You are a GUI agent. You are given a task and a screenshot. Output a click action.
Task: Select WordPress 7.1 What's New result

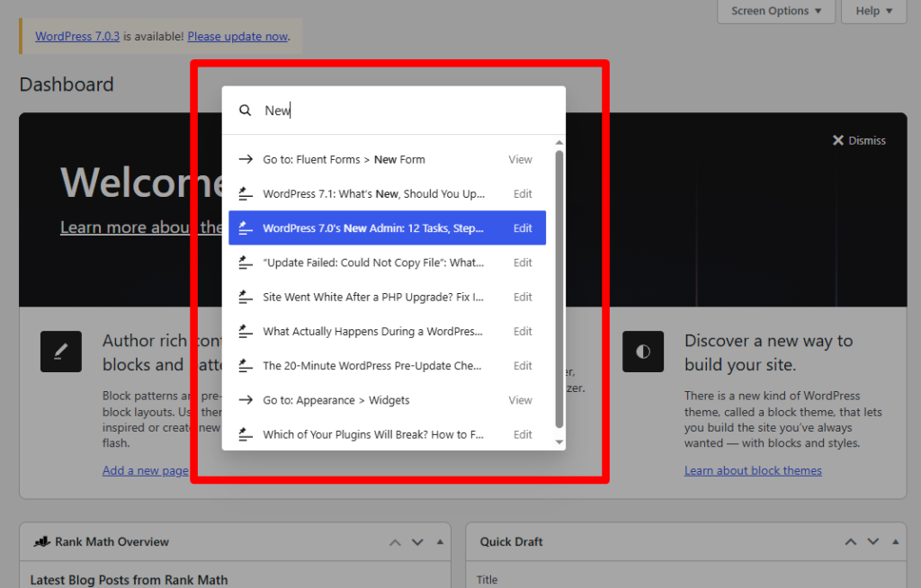pos(387,194)
